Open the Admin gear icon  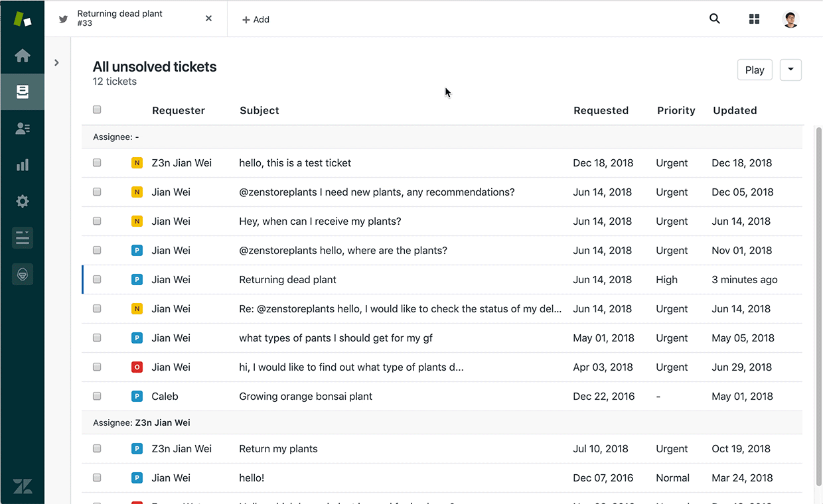[23, 202]
